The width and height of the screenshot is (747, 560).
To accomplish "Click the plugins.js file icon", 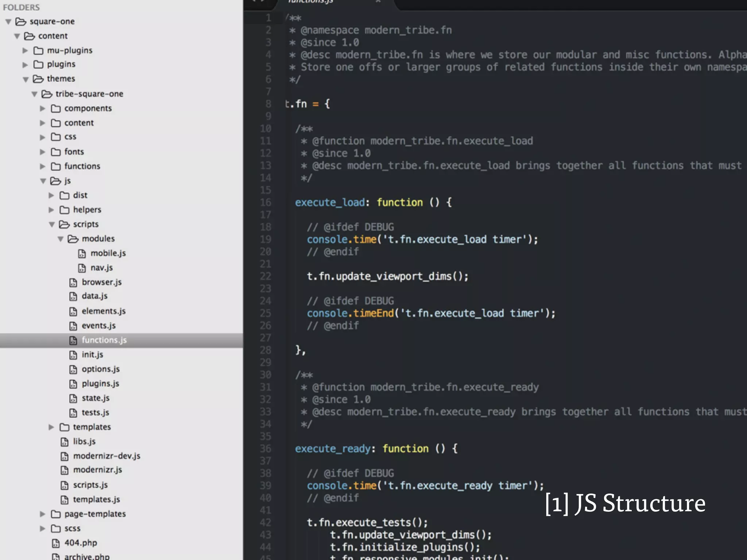I will pyautogui.click(x=73, y=384).
